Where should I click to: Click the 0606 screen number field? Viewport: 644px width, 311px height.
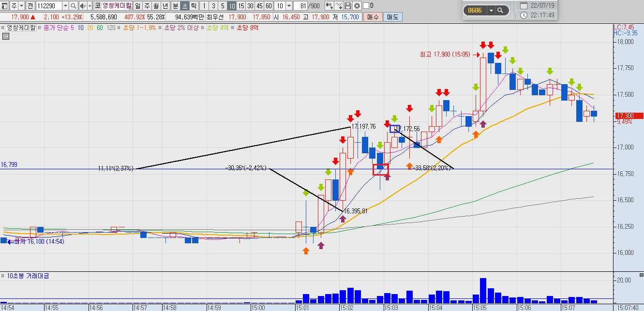click(x=475, y=10)
